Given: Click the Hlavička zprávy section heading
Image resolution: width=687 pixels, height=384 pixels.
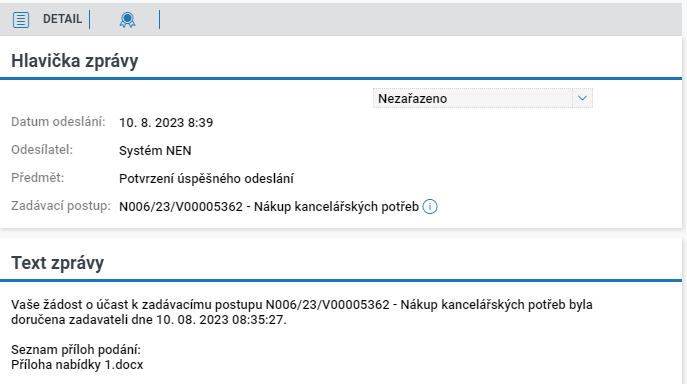Looking at the screenshot, I should (x=74, y=61).
